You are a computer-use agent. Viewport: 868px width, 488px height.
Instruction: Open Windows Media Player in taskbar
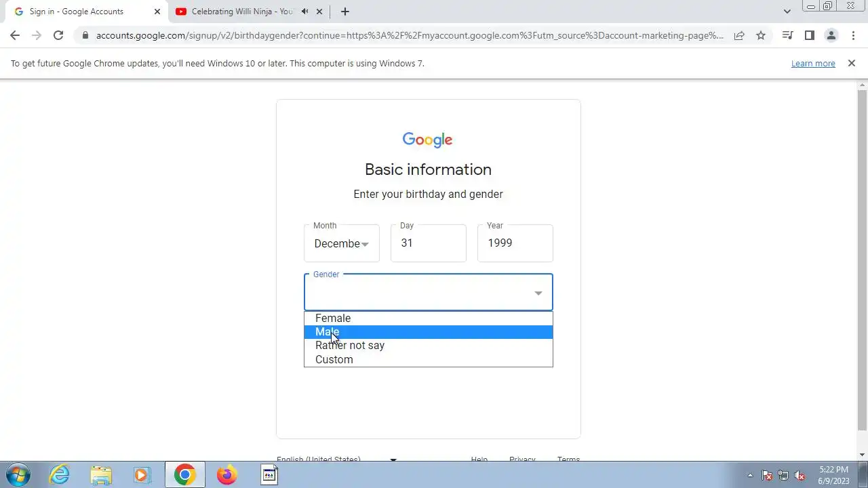142,475
